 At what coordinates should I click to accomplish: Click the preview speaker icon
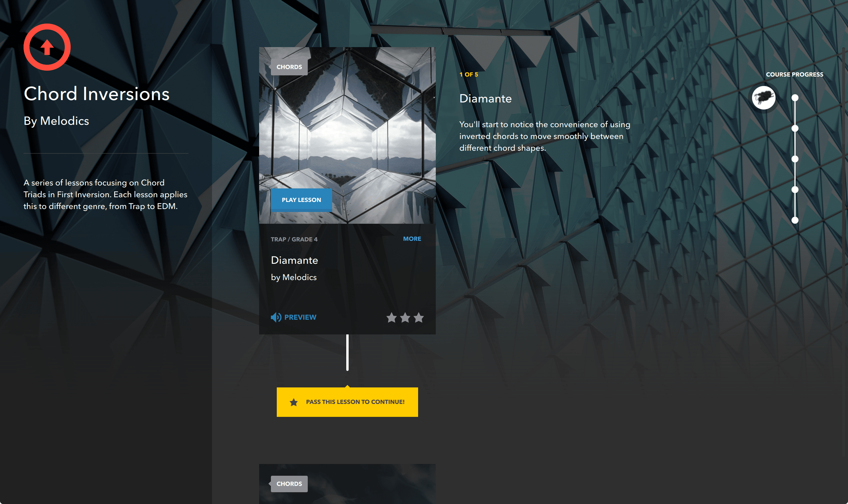click(x=276, y=317)
